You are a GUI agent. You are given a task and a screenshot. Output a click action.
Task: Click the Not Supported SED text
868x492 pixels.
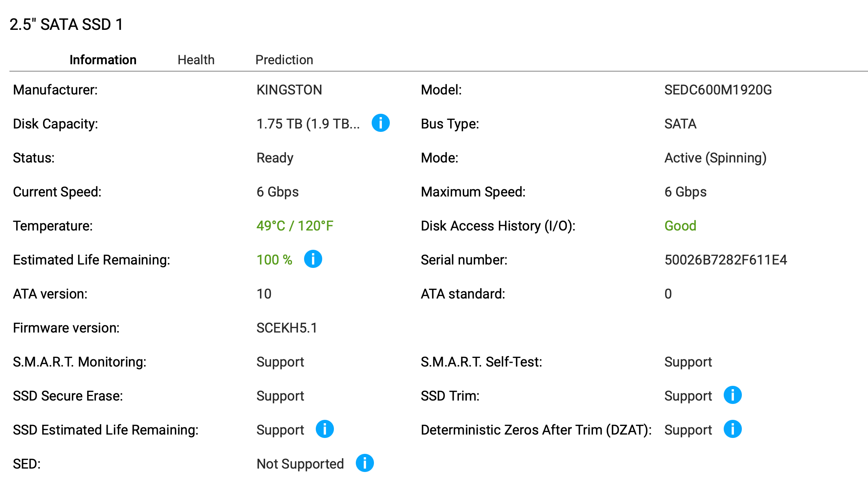[x=300, y=464]
